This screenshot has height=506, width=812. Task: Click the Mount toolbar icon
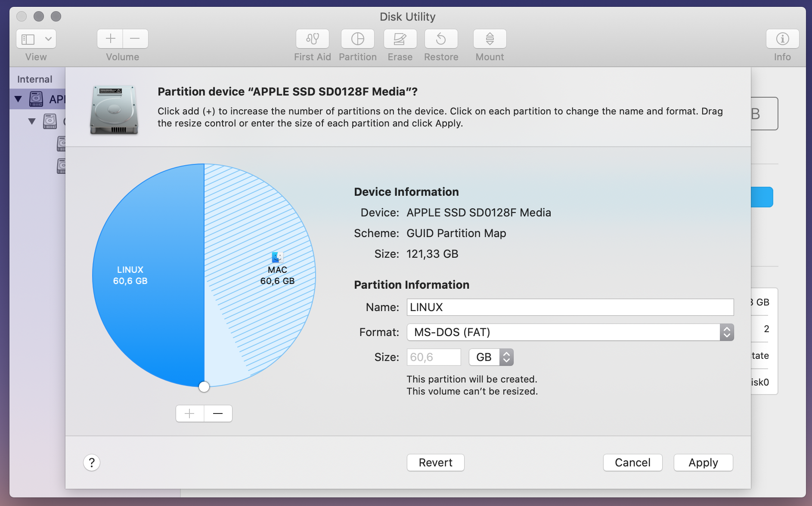pyautogui.click(x=490, y=39)
